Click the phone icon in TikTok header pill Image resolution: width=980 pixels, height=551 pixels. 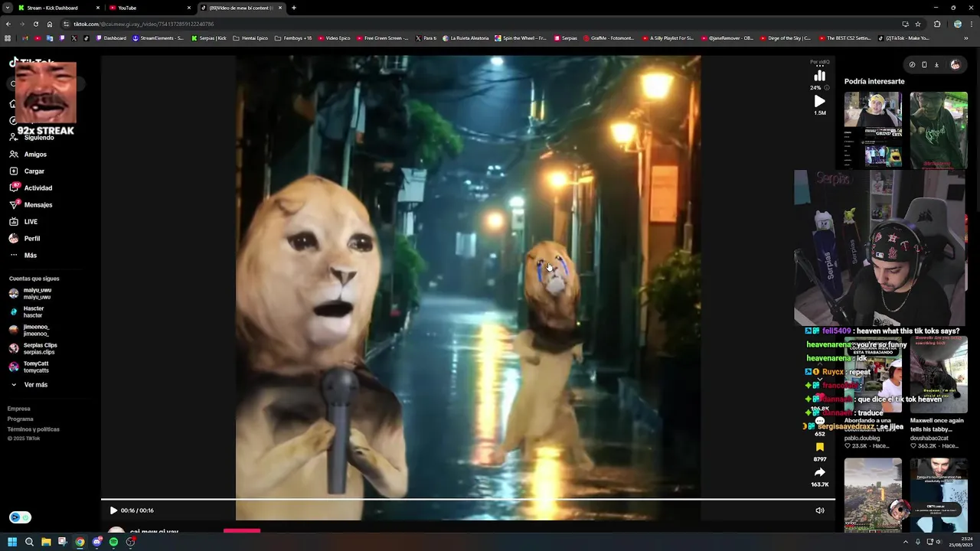click(924, 65)
